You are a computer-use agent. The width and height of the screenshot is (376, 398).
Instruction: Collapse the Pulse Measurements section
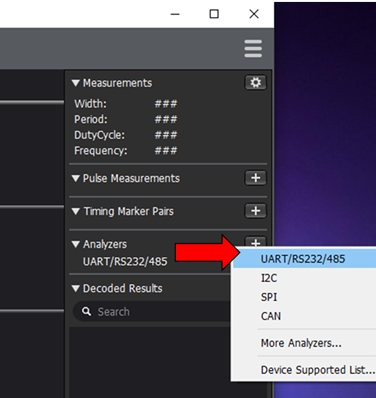pyautogui.click(x=76, y=178)
